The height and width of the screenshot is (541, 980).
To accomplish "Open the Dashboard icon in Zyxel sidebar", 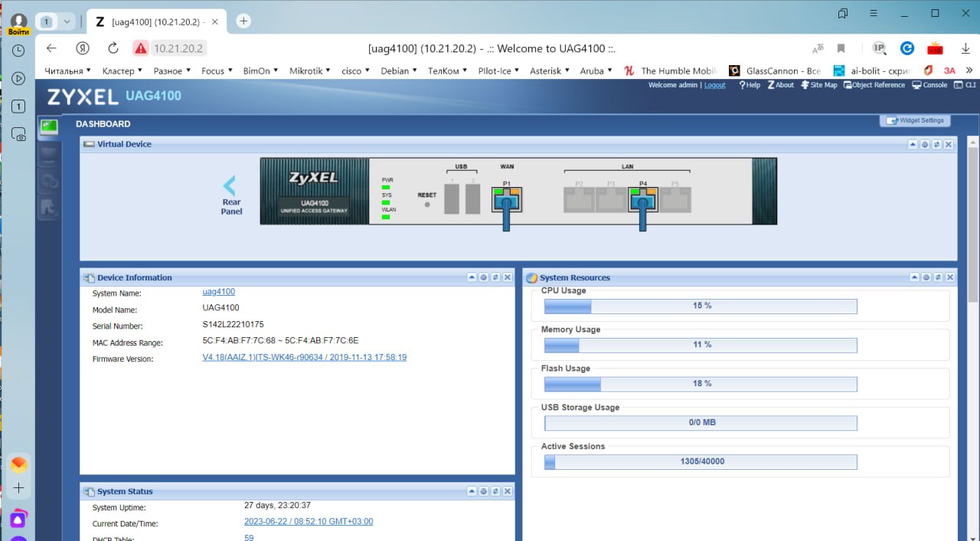I will click(49, 127).
